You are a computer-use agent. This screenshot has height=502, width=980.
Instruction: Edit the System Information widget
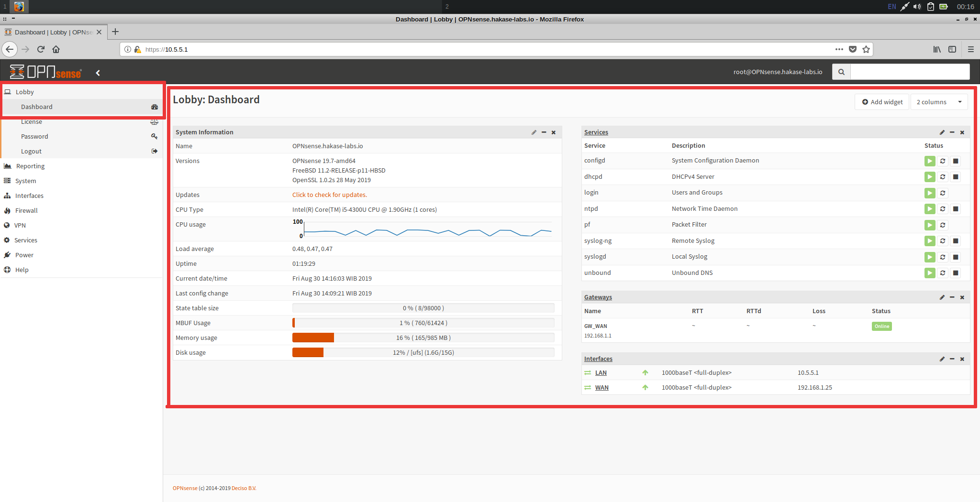coord(534,132)
